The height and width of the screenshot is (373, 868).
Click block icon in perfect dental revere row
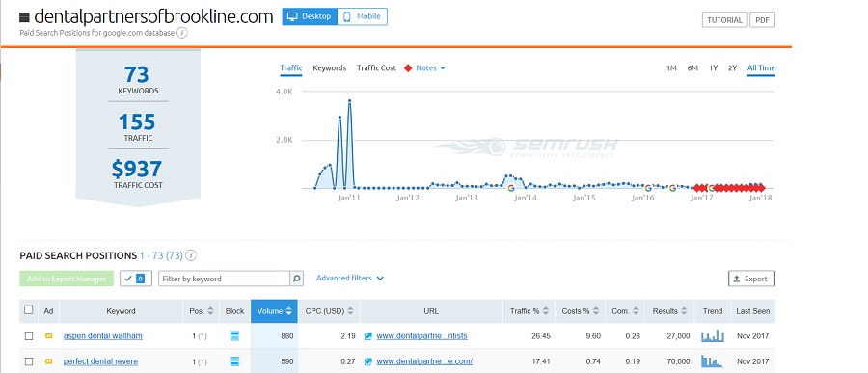click(234, 361)
